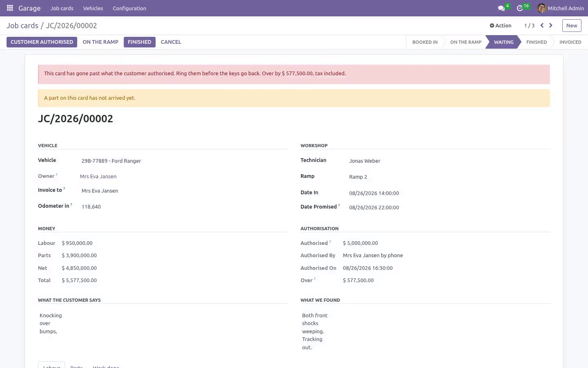Image resolution: width=588 pixels, height=368 pixels.
Task: Select the Booked In status stage
Action: click(x=425, y=42)
